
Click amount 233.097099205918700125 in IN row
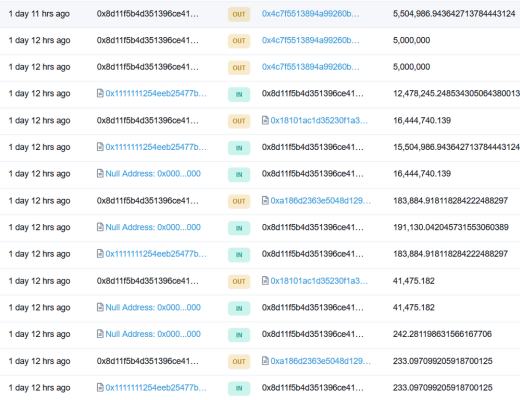(443, 388)
